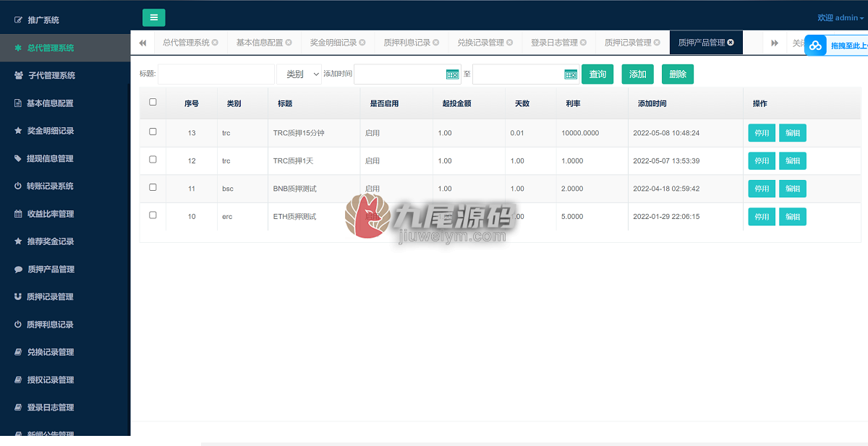Open 总代管理系统 in the sidebar
This screenshot has height=446, width=868.
65,48
